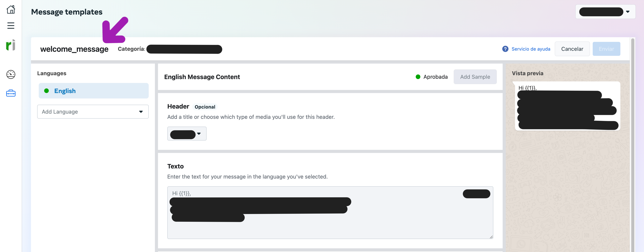
Task: Click the help question mark icon
Action: pos(505,49)
